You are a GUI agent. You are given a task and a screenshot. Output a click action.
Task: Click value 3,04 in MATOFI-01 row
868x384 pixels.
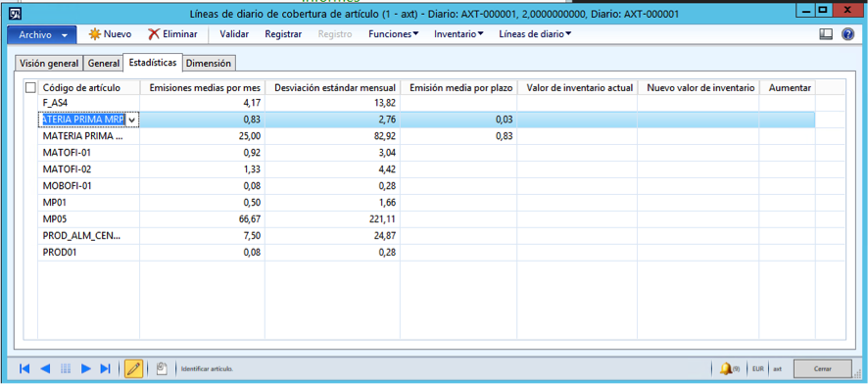coord(387,152)
